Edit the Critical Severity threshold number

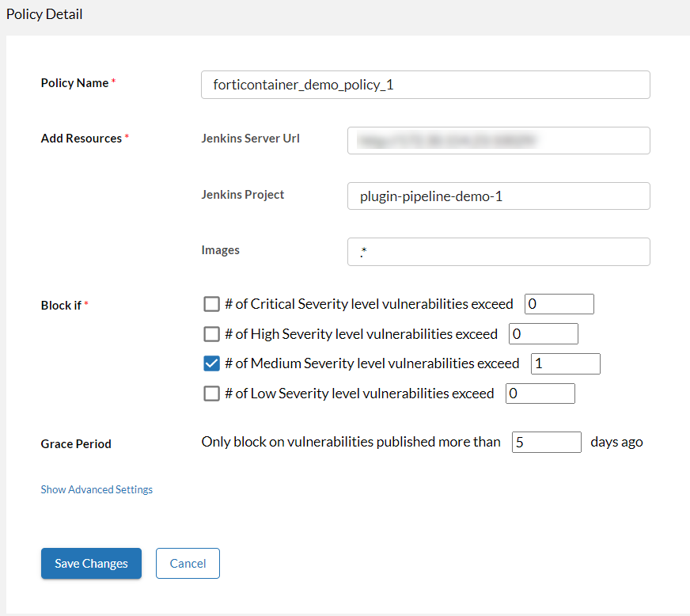pos(558,304)
